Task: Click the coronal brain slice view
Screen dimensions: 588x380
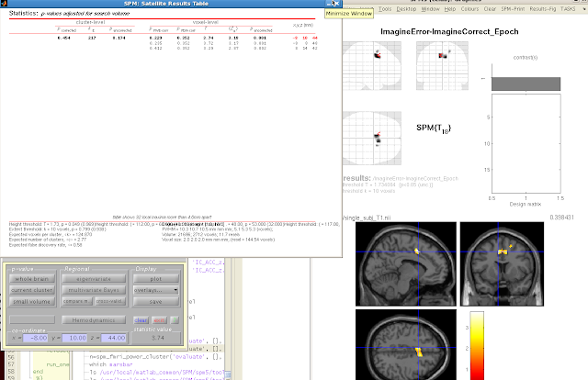Action: pyautogui.click(x=502, y=263)
